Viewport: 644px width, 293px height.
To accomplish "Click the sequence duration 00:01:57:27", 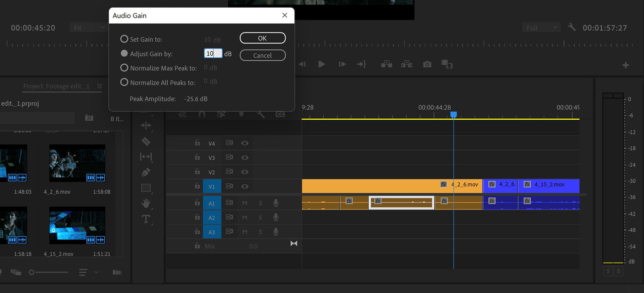I will tap(605, 28).
